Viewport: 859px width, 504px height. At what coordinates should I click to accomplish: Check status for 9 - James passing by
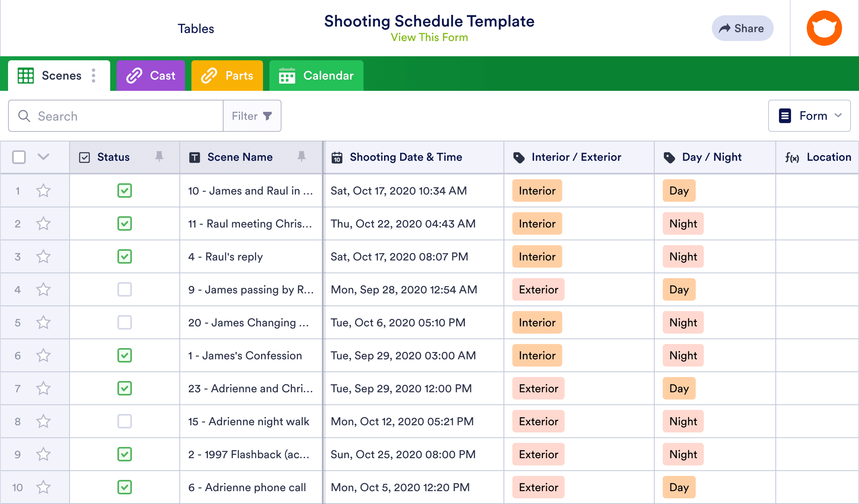click(125, 289)
